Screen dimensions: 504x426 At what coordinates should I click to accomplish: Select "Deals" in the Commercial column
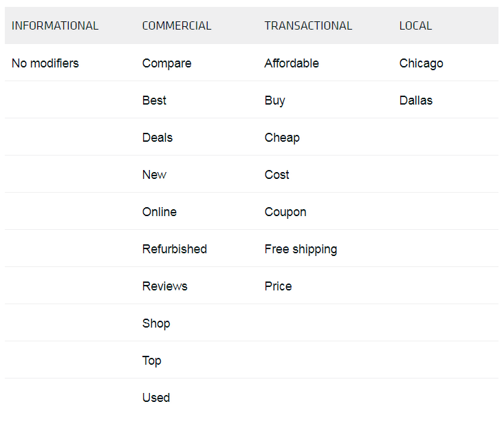coord(157,138)
